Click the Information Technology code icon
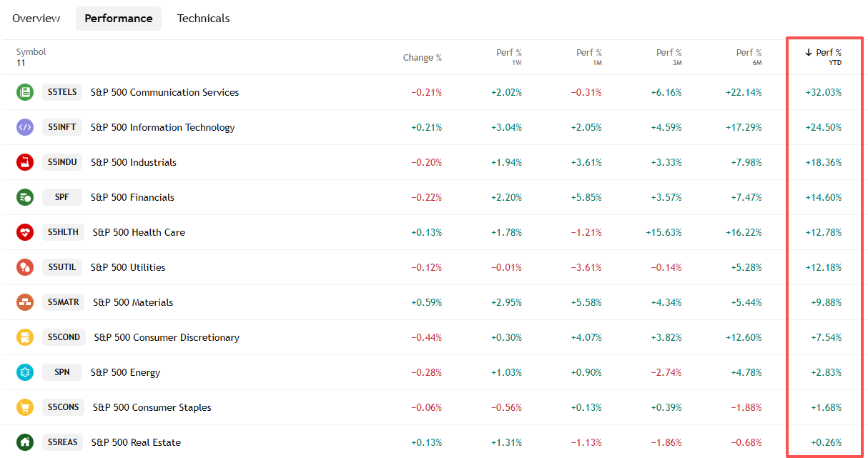 pyautogui.click(x=25, y=127)
